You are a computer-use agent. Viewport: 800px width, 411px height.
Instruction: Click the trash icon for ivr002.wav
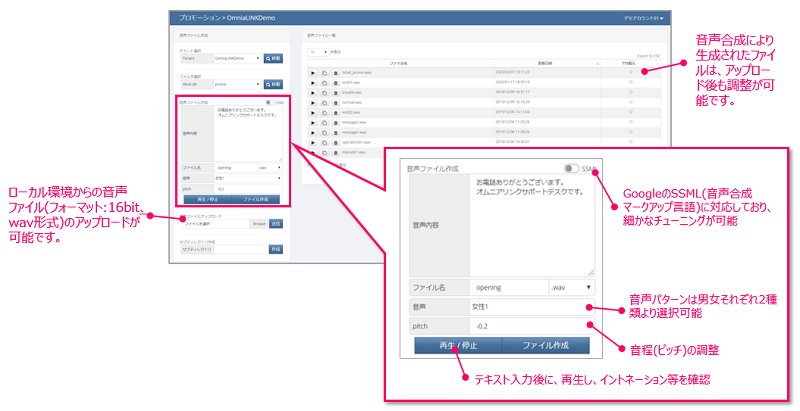(x=335, y=112)
